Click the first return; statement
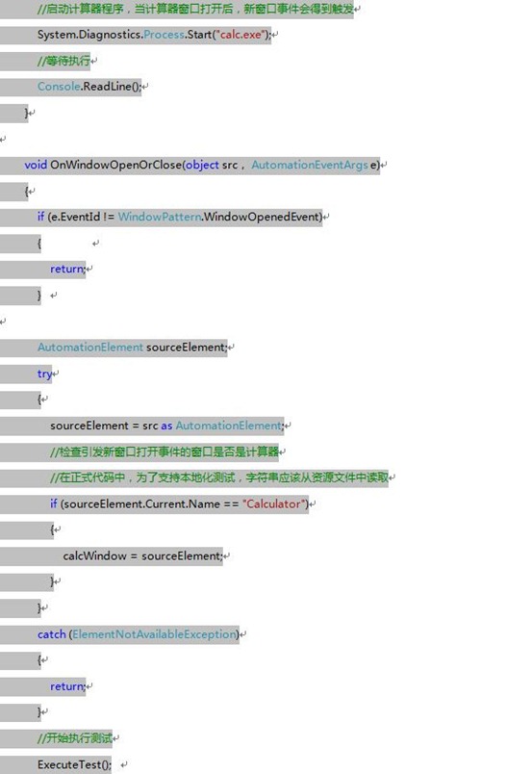Screen dimensions: 532x774 coord(67,269)
